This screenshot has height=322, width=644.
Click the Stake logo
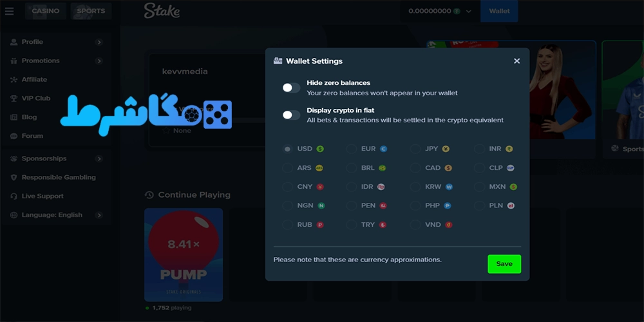click(x=162, y=11)
